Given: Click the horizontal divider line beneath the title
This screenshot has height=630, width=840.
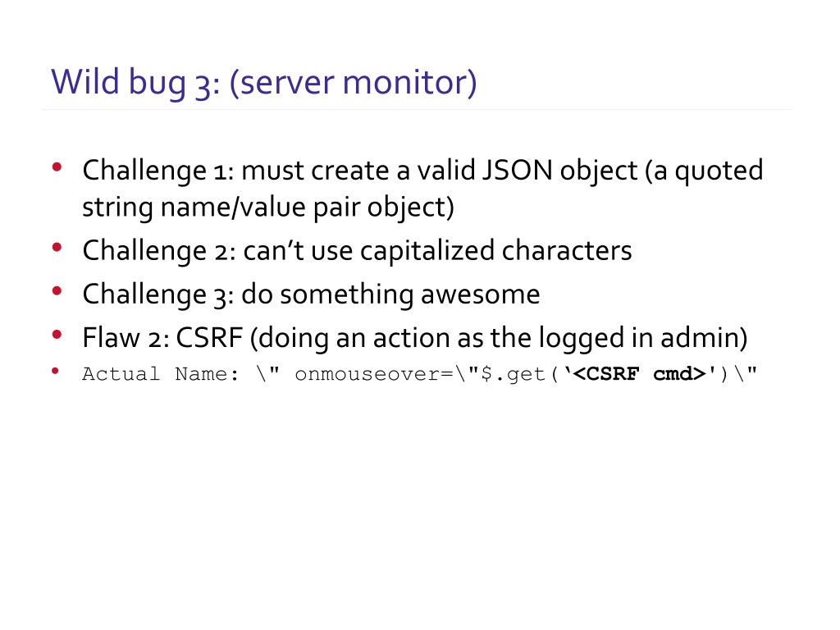Looking at the screenshot, I should coord(417,109).
